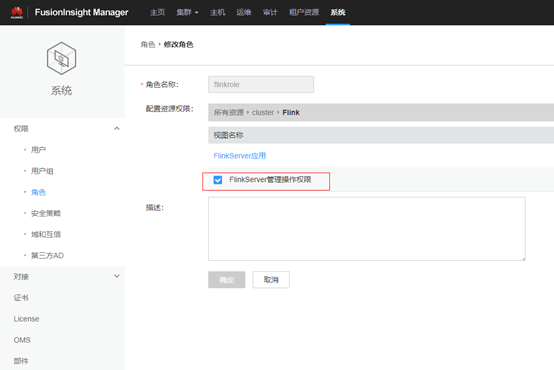
Task: Click cluster in resource path
Action: tap(263, 112)
